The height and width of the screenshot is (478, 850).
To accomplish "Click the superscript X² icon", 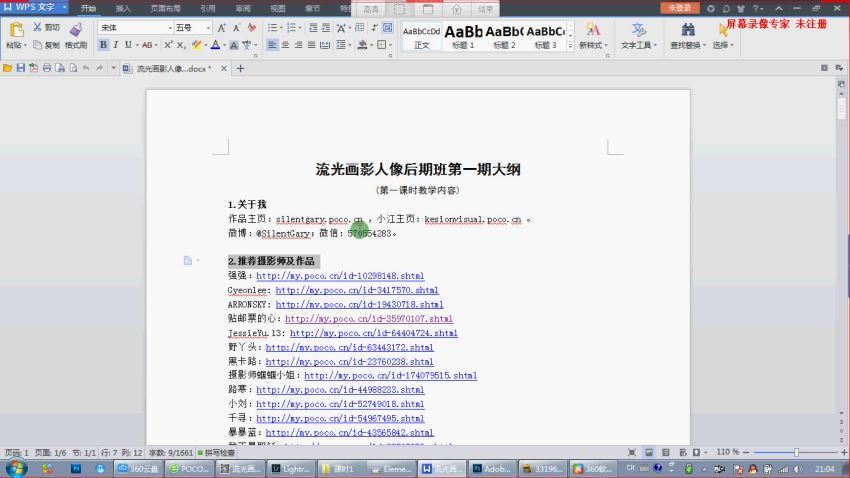I will [x=164, y=45].
